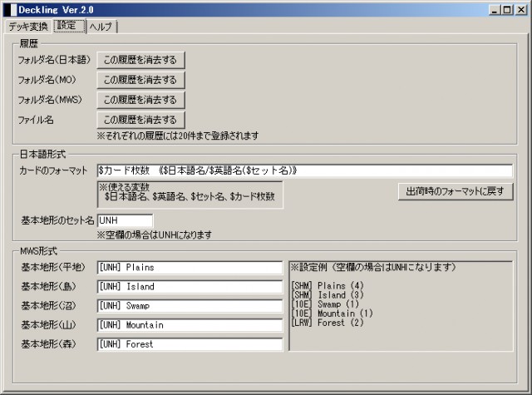Viewport: 532px width, 395px height.
Task: Edit the 基本地形(沼) Swamp field
Action: click(190, 306)
